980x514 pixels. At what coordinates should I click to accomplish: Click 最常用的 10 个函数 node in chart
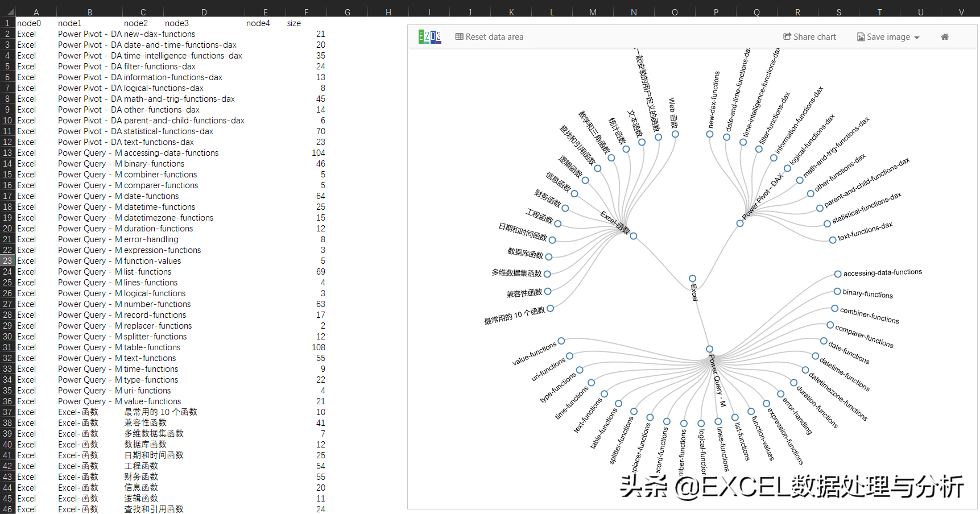pos(550,308)
